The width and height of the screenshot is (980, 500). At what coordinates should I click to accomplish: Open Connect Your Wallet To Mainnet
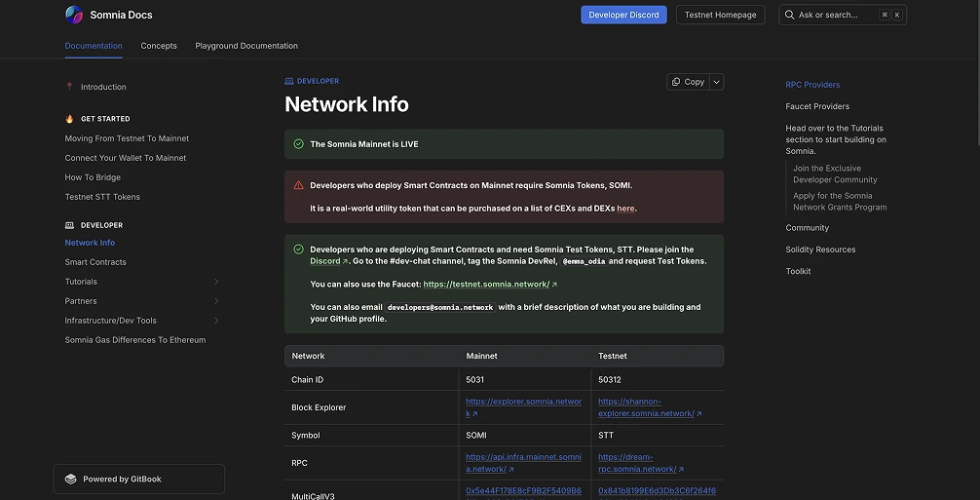(x=126, y=158)
